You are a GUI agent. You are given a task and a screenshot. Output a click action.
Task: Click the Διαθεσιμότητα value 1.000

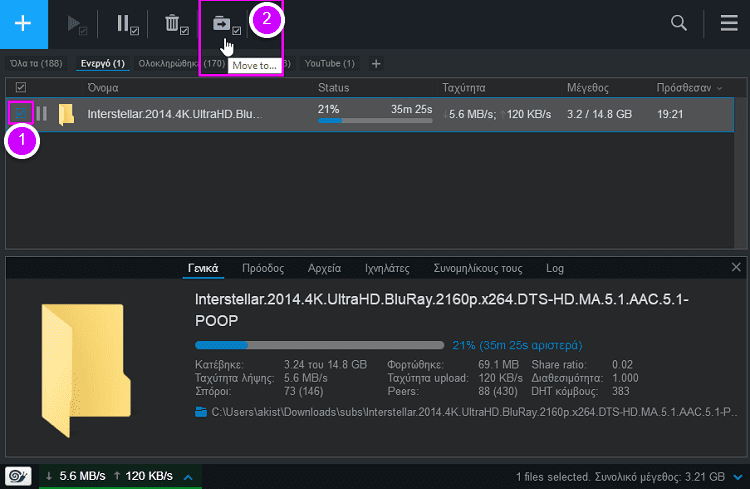(625, 378)
